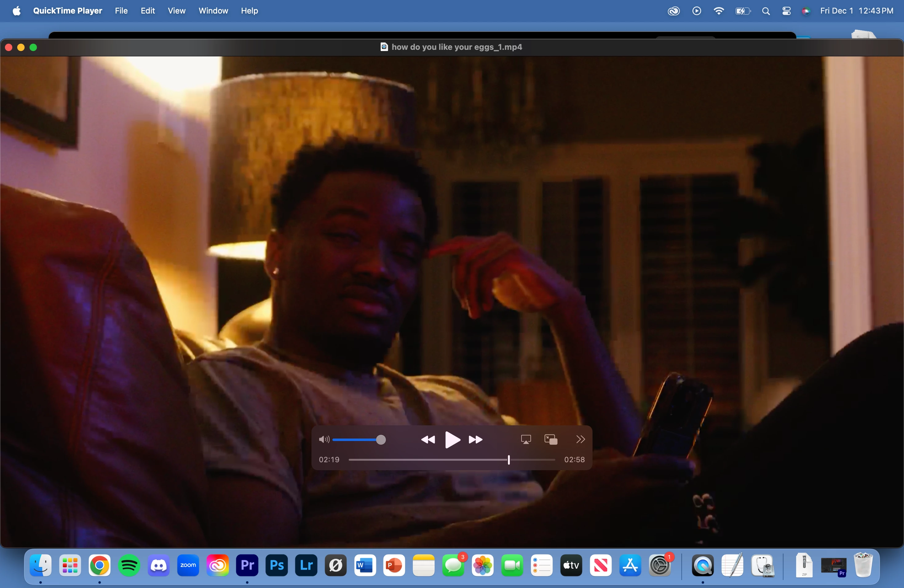The width and height of the screenshot is (904, 588).
Task: Open the QuickTime Player application menu
Action: (68, 11)
